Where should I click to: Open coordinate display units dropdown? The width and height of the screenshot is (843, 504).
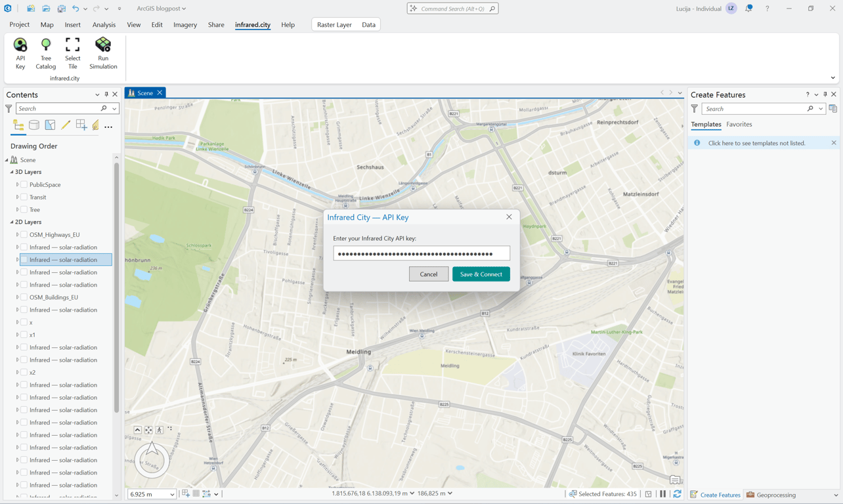(412, 493)
